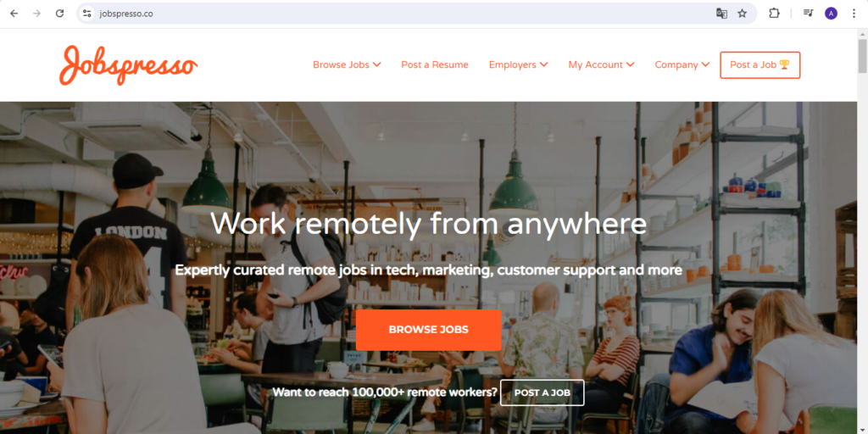Open the My Account dropdown

pos(601,64)
